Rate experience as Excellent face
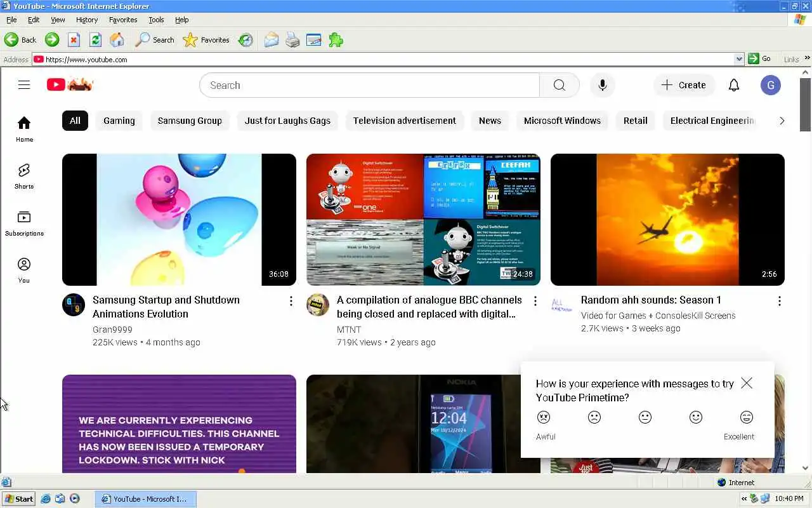 tap(747, 417)
